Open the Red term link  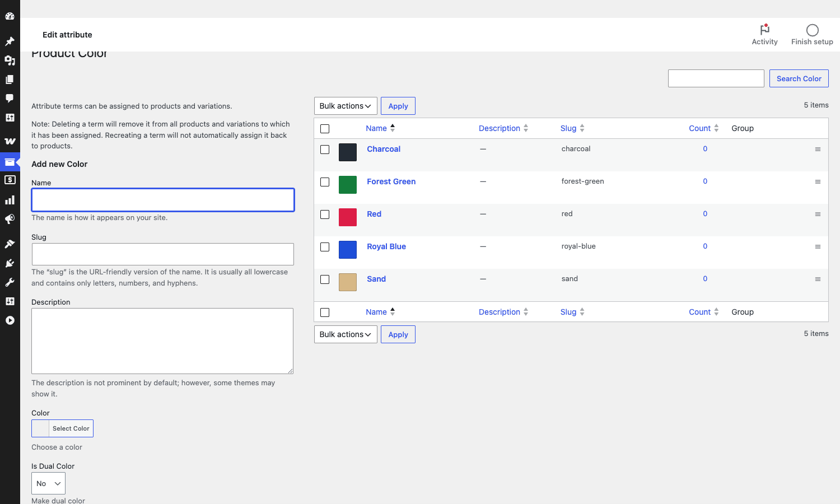click(x=374, y=214)
